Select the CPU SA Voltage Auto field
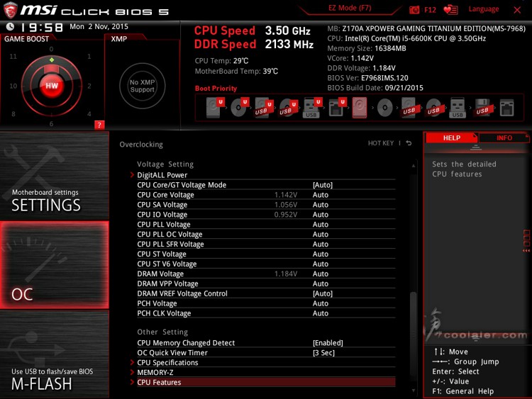Viewport: 532px width, 399px height. coord(321,205)
